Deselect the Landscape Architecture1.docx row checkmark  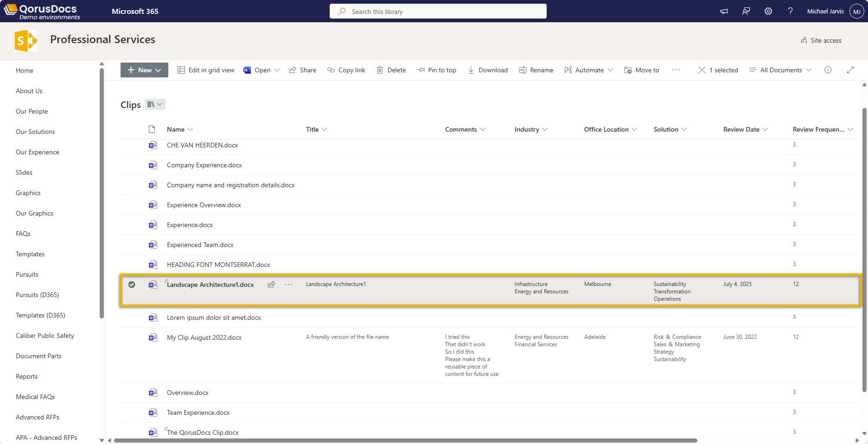132,285
